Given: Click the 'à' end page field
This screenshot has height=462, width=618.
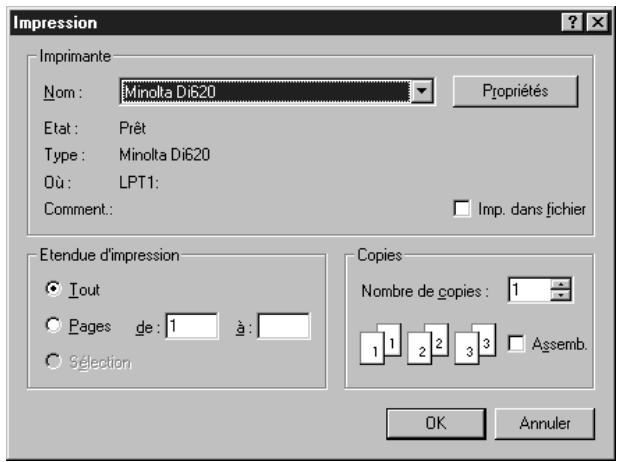Looking at the screenshot, I should point(284,326).
